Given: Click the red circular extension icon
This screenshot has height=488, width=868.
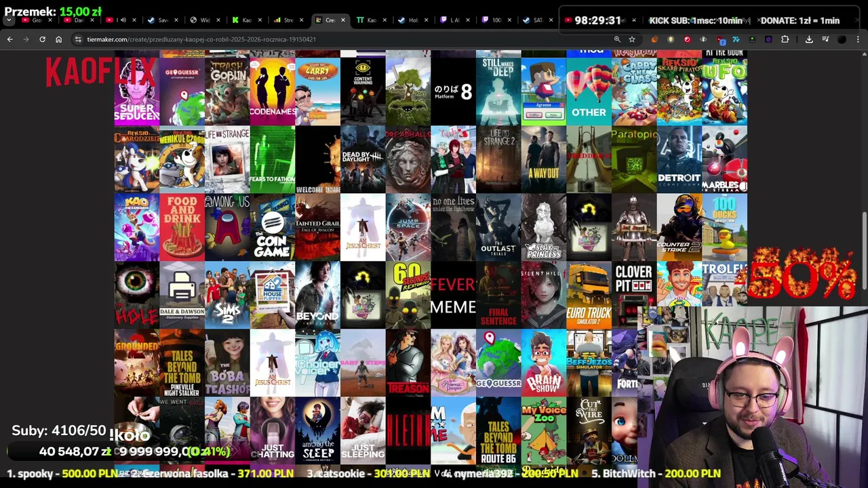Looking at the screenshot, I should [x=687, y=39].
